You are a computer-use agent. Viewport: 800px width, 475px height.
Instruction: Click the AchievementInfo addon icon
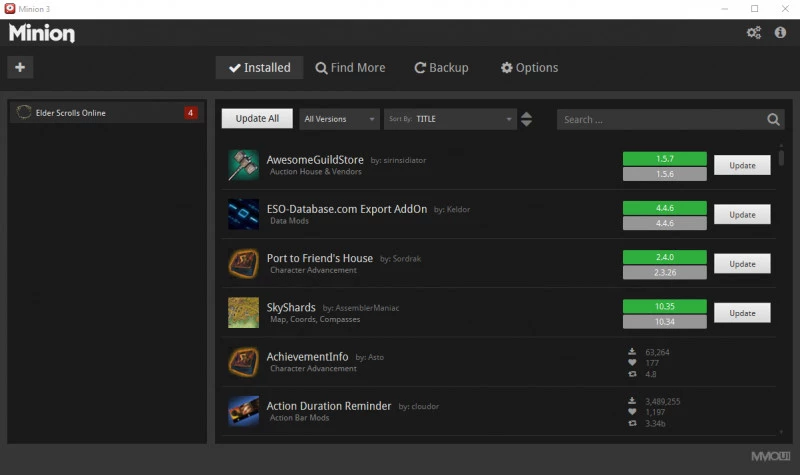(x=243, y=362)
